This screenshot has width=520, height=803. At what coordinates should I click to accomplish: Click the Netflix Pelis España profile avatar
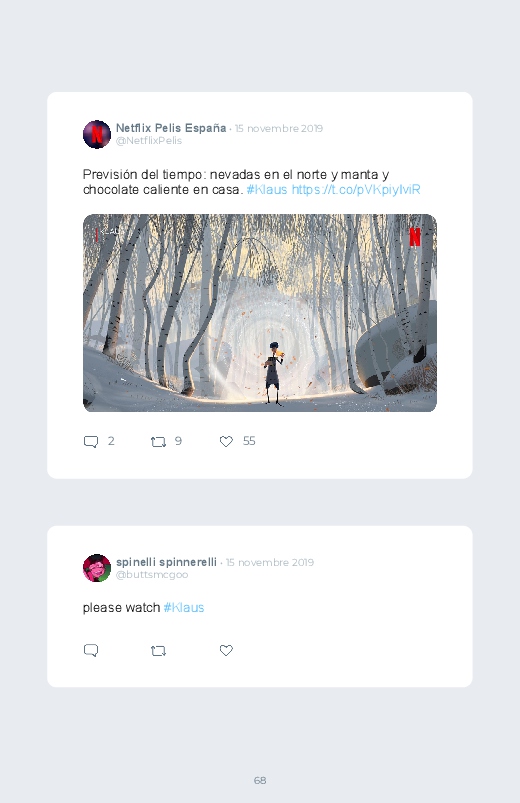97,134
